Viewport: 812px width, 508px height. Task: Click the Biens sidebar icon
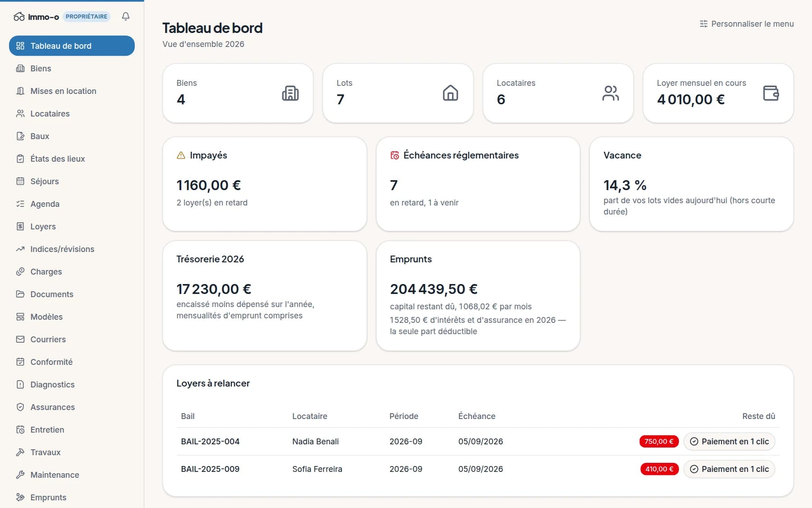pos(20,69)
